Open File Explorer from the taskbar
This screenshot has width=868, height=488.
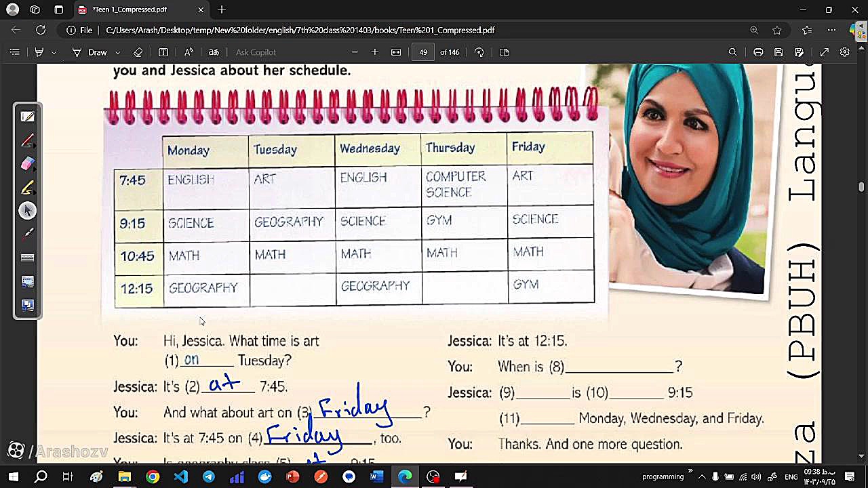coord(124,476)
